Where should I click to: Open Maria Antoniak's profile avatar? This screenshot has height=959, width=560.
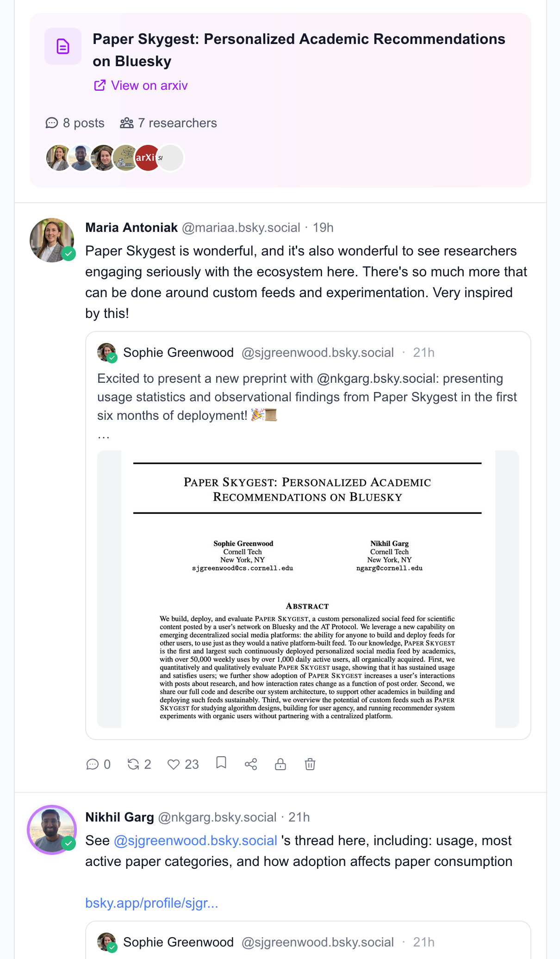pos(52,240)
